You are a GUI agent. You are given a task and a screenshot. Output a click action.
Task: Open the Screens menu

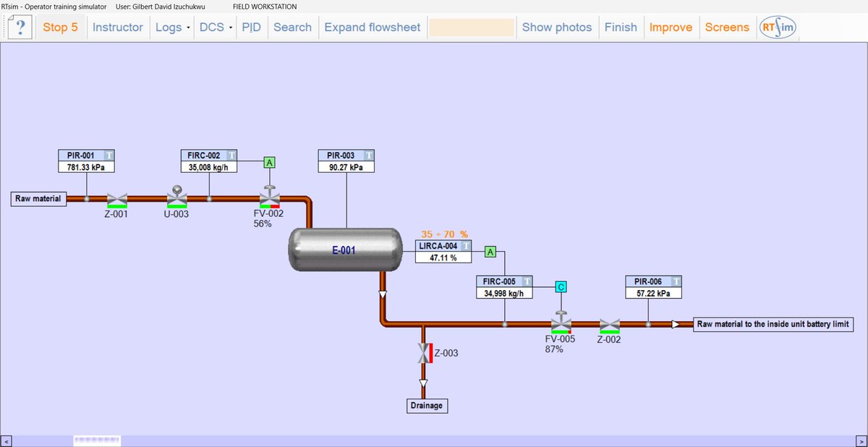coord(727,27)
